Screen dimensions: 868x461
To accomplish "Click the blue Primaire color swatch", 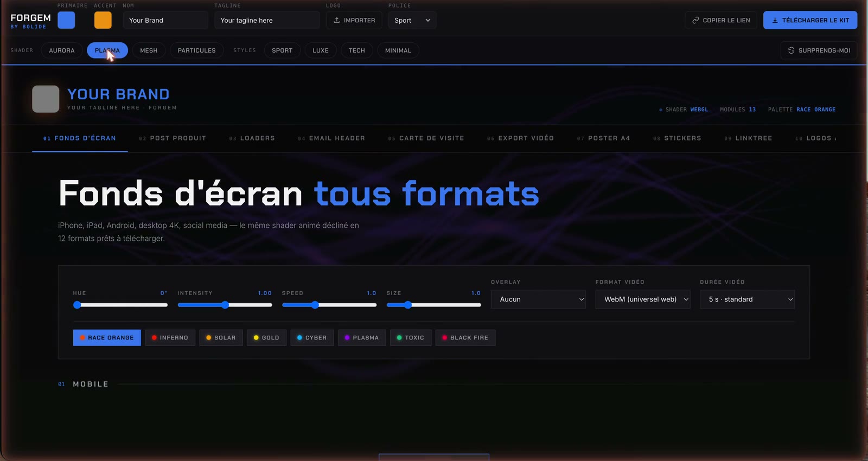I will tap(66, 20).
